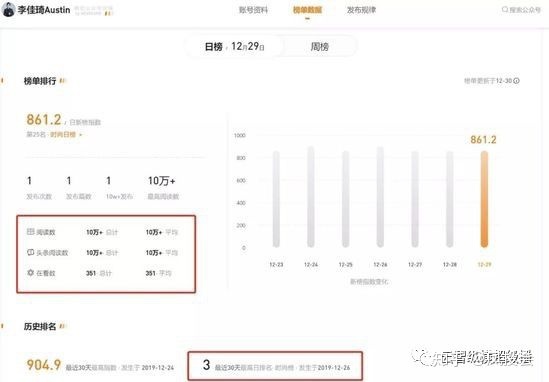Click the 阅读数 row icon
549x382 pixels.
point(30,231)
